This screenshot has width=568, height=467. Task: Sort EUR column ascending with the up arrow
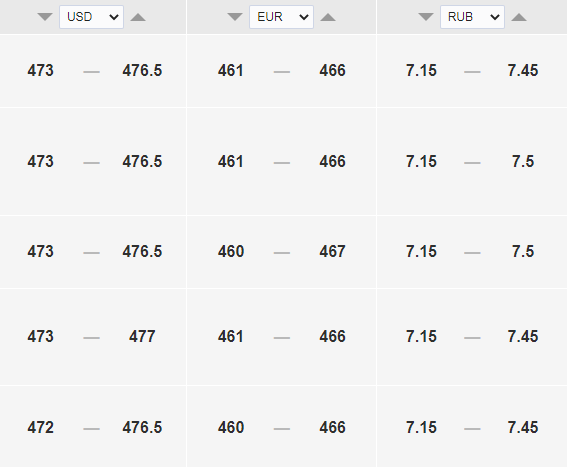pos(328,17)
